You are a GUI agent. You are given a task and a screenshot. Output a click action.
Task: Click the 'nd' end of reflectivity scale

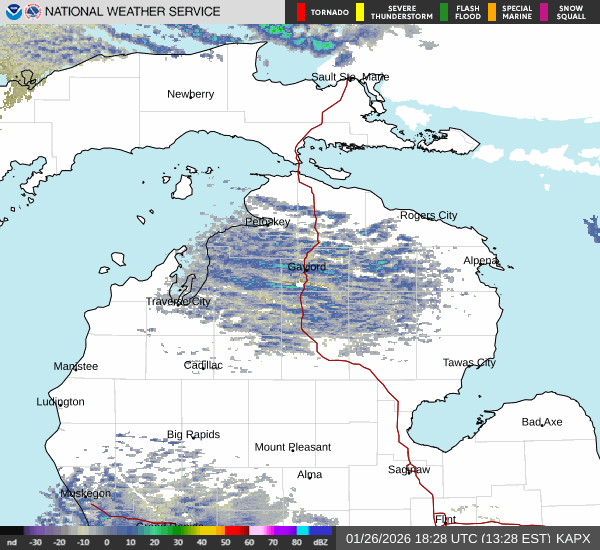coord(11,542)
